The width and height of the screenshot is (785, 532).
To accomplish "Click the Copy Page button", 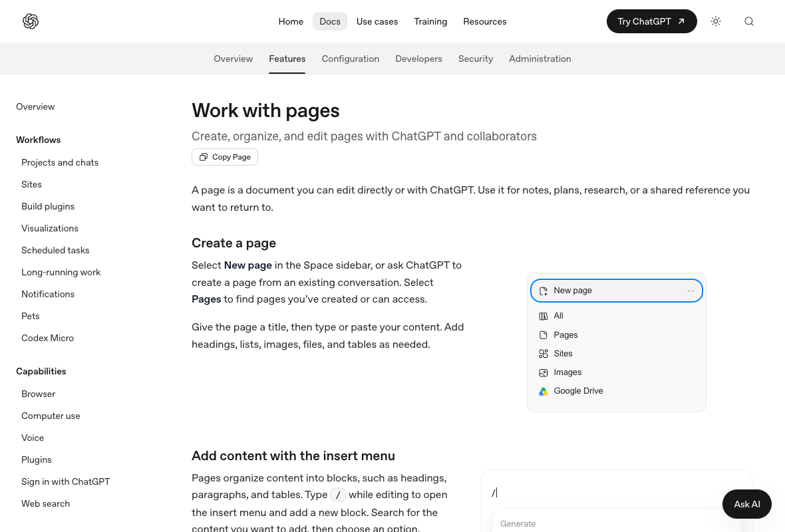I will (225, 157).
